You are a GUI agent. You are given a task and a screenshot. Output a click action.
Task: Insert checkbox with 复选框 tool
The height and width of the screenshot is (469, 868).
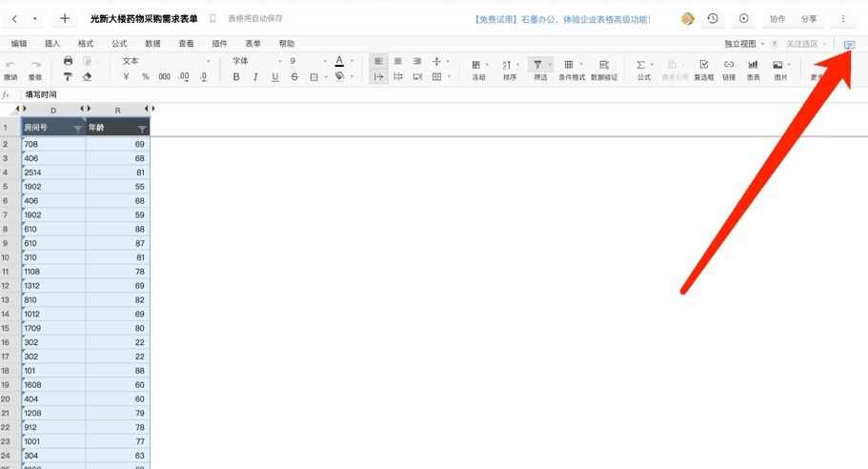coord(704,69)
